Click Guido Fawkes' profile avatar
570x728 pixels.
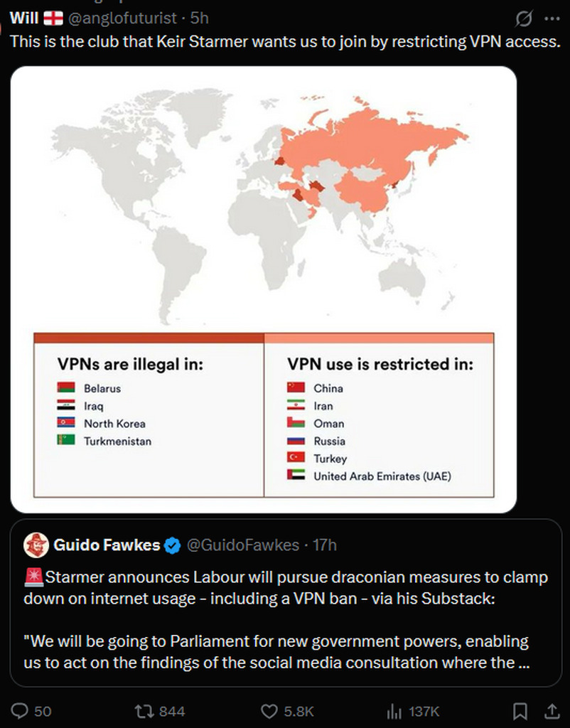coord(36,545)
